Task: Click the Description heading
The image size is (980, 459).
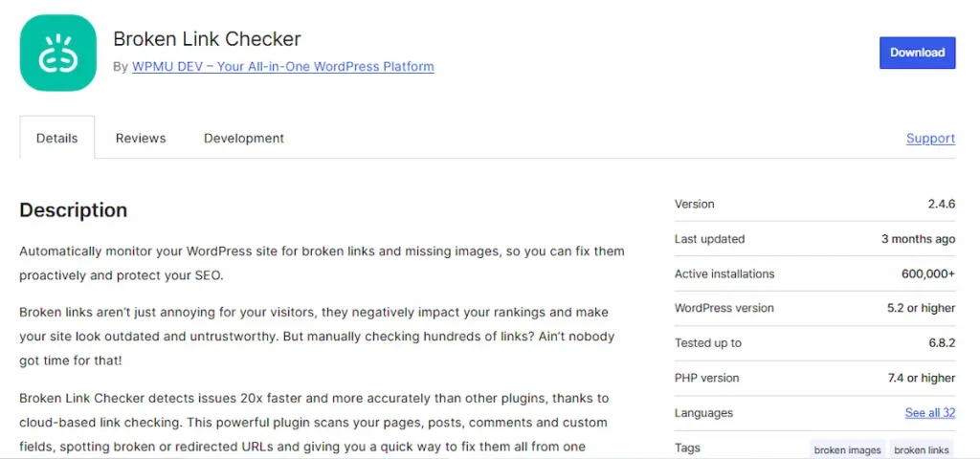Action: [x=73, y=210]
